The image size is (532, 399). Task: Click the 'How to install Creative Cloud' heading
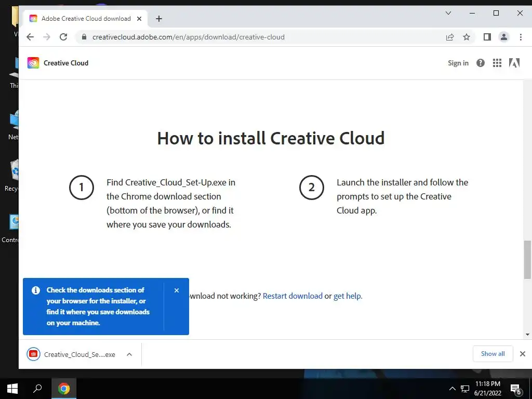pos(271,138)
